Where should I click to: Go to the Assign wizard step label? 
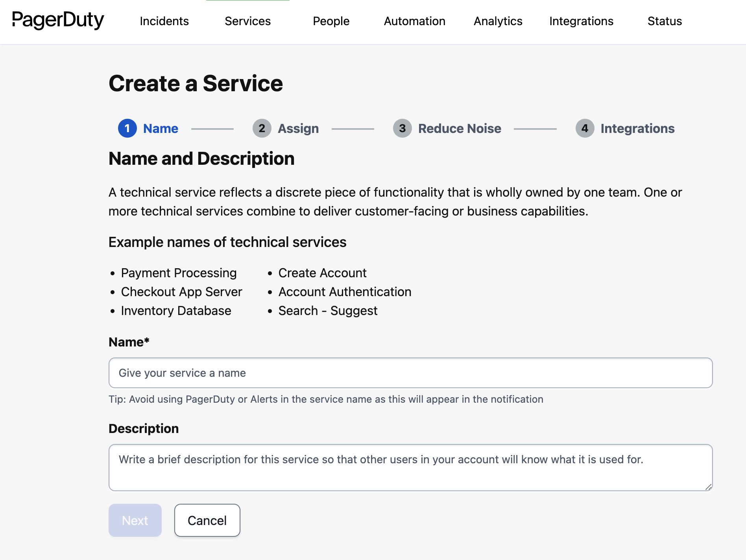point(298,129)
